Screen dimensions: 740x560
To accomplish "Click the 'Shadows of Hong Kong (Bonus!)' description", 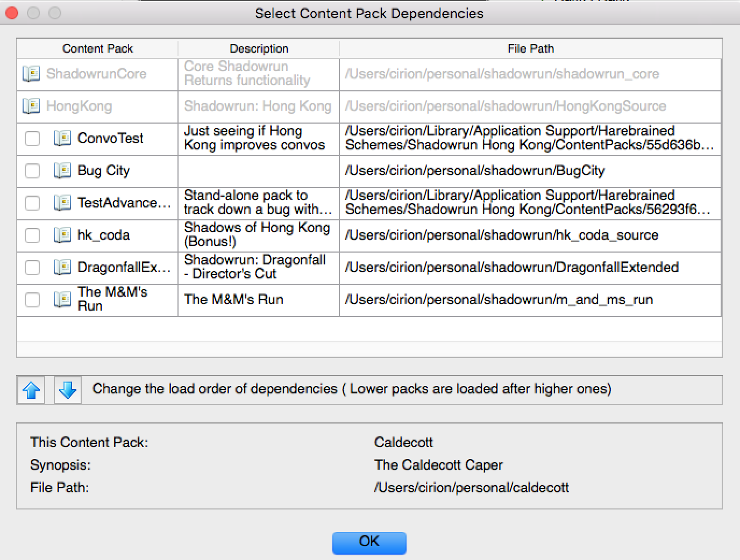I will (257, 234).
